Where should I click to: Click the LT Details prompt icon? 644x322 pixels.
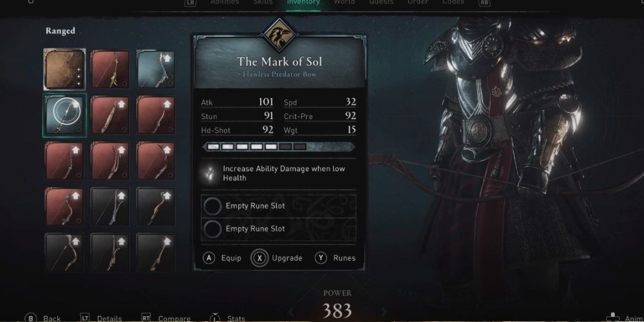85,318
